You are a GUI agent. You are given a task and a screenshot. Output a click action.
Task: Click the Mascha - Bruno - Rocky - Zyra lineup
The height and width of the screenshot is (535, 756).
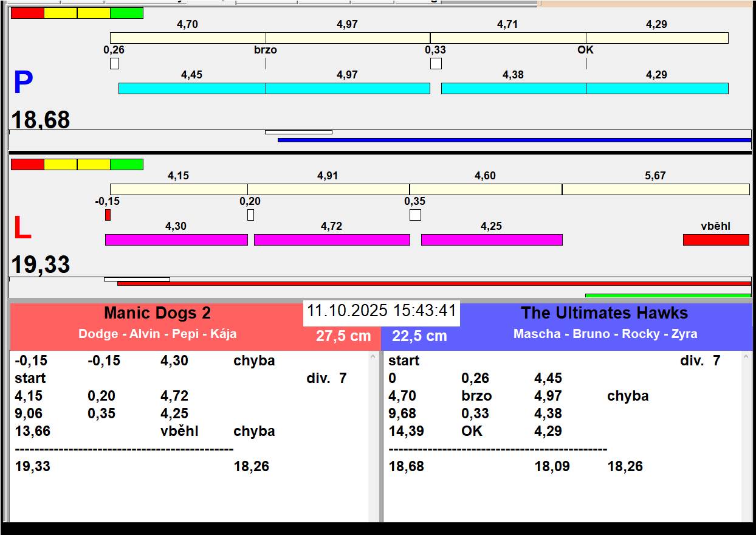(x=605, y=334)
